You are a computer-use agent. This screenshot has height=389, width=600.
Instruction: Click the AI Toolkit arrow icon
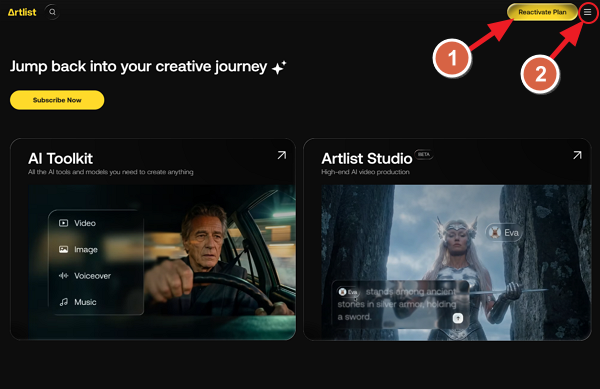coord(282,155)
